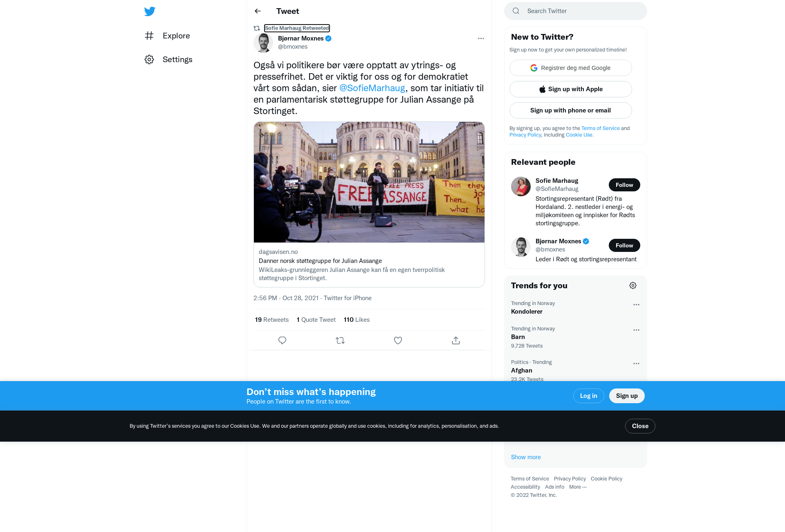Open options for the Barn trend
This screenshot has width=785, height=532.
coord(636,330)
